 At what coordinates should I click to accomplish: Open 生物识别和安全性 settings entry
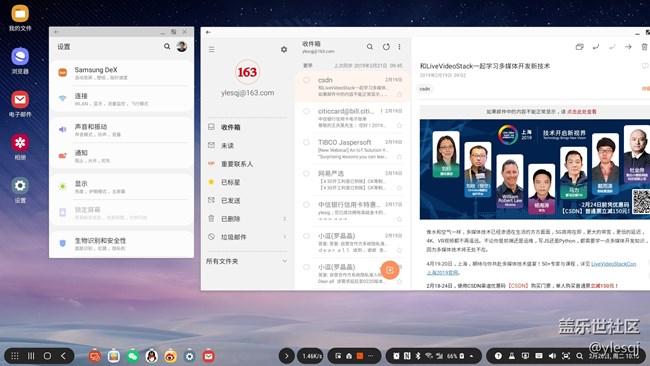(x=121, y=244)
